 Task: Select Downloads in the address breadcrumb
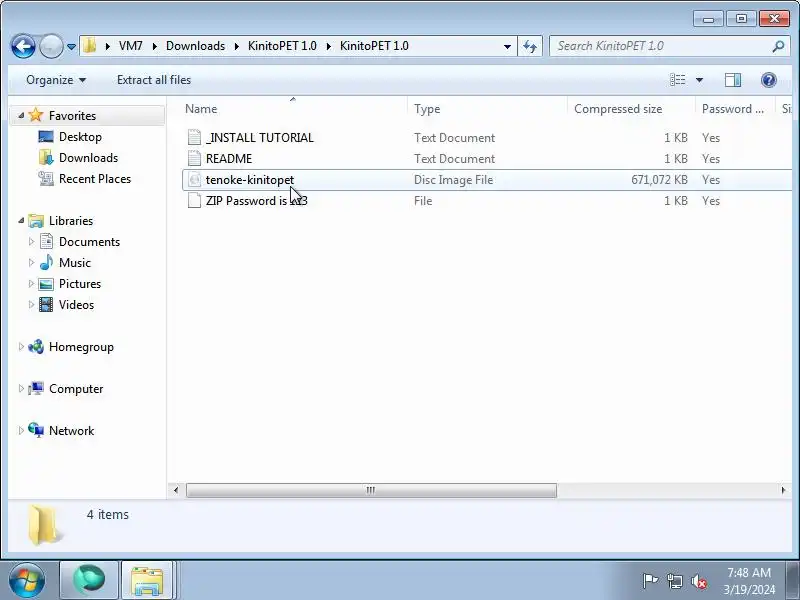(x=195, y=46)
